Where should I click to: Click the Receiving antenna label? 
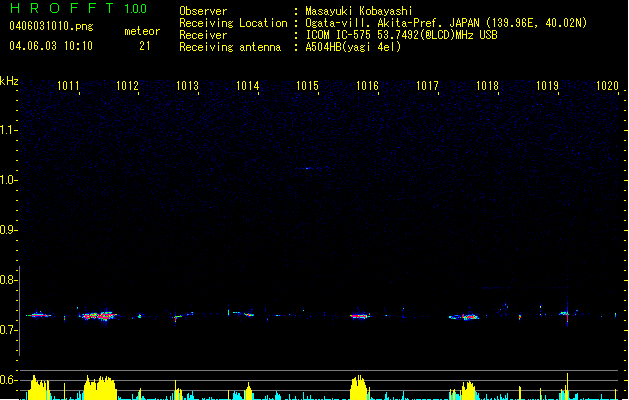(230, 47)
